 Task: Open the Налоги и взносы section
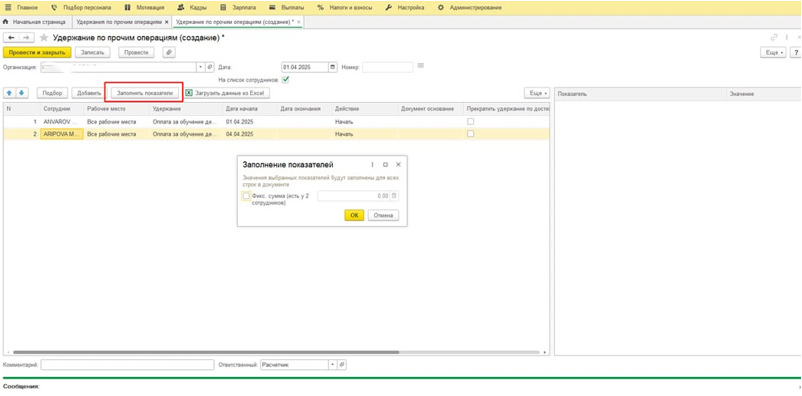(345, 8)
